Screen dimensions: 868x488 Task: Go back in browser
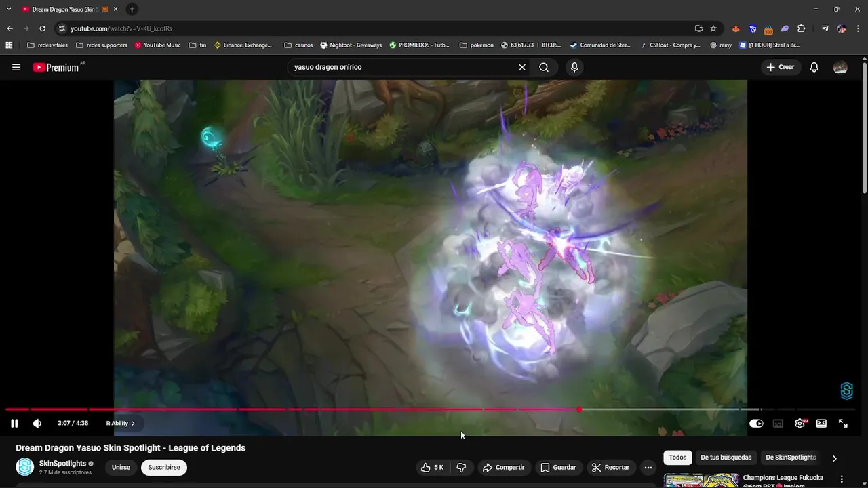[x=9, y=28]
